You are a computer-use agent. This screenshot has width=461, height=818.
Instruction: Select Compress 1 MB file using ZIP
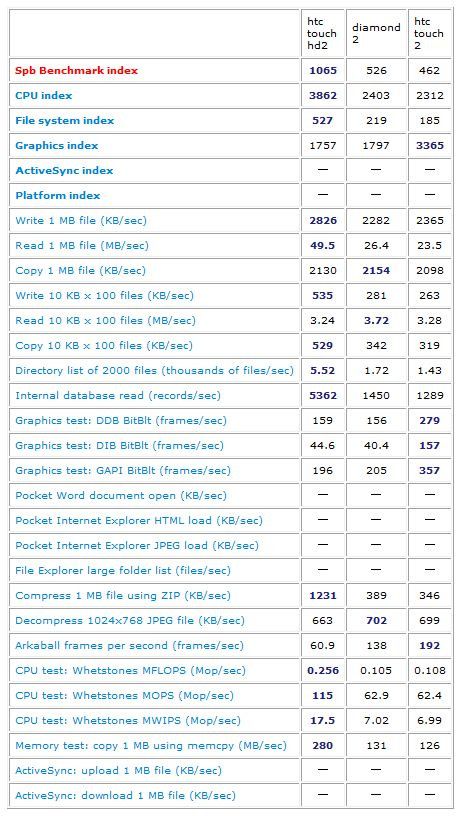tap(123, 595)
